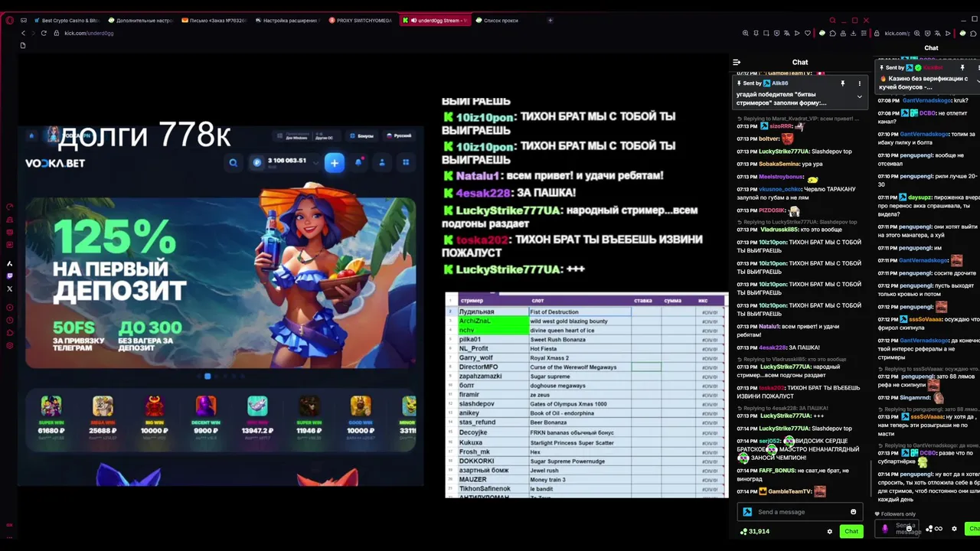Click the search icon on VODKA.BET header
Image resolution: width=980 pixels, height=551 pixels.
coord(233,162)
